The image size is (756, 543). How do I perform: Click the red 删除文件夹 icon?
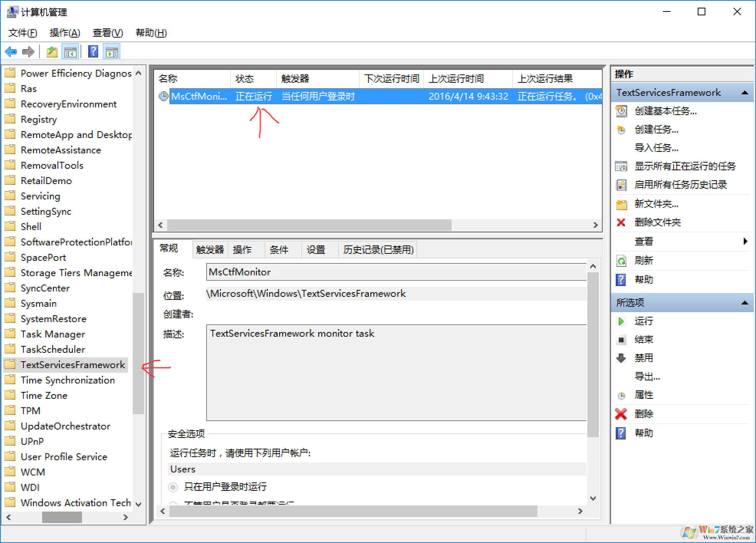[x=621, y=222]
